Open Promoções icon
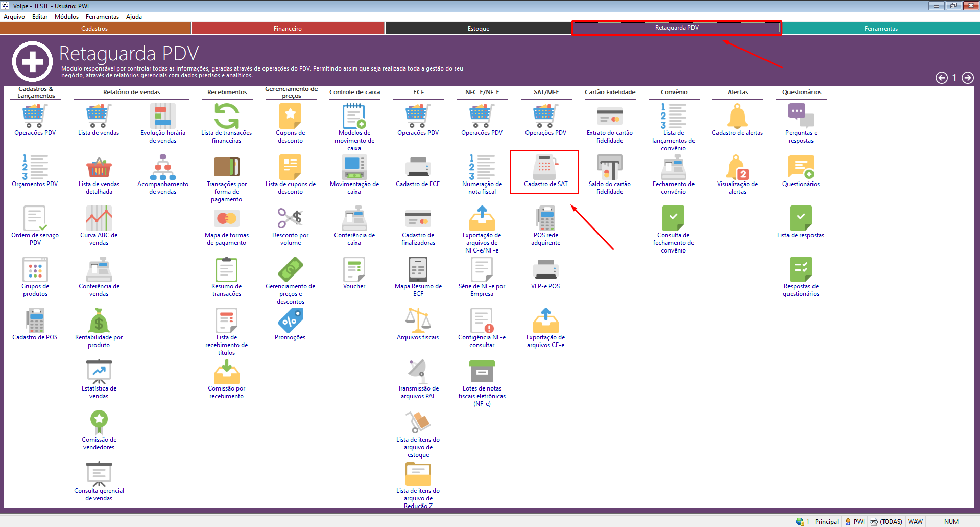Viewport: 980px width, 527px height. click(x=291, y=325)
